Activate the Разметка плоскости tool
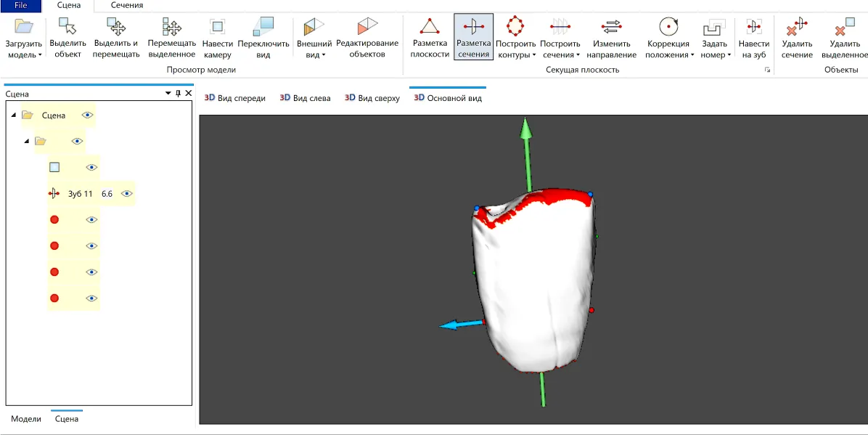This screenshot has height=435, width=868. 430,27
